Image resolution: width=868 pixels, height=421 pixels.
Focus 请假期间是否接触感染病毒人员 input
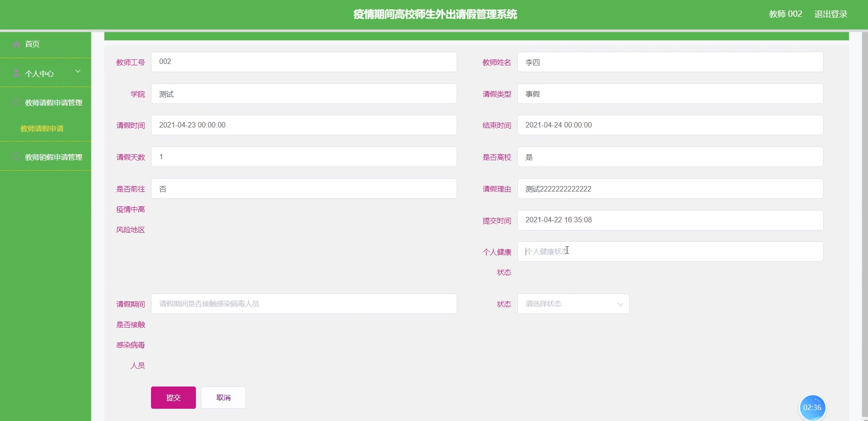coord(304,304)
